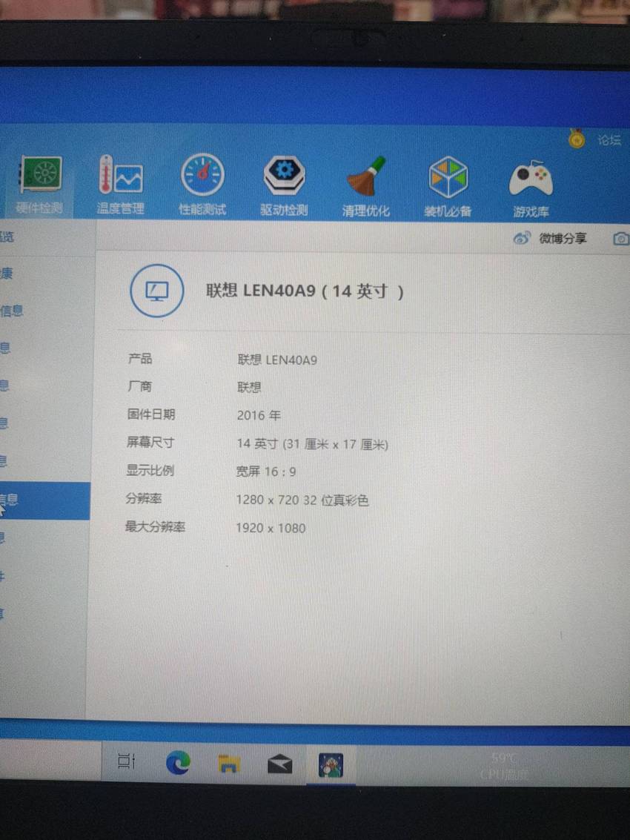
Task: Click the 屏幕尺寸 label
Action: (x=150, y=442)
